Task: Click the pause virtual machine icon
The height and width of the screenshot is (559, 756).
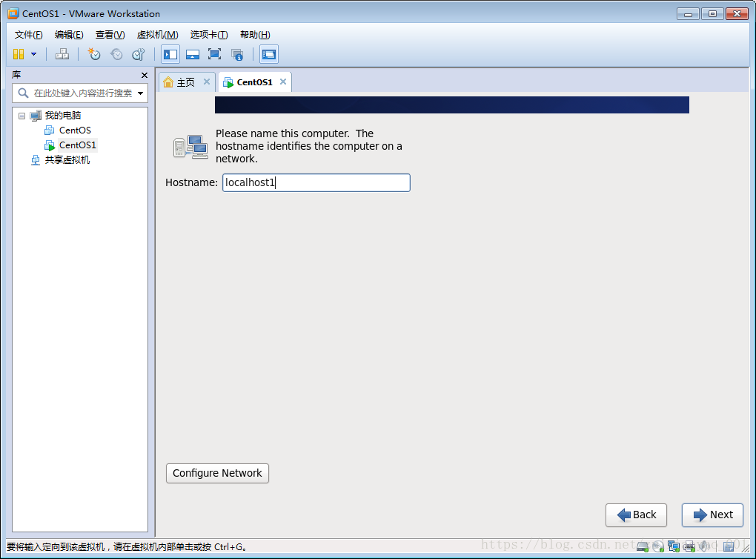Action: [19, 54]
